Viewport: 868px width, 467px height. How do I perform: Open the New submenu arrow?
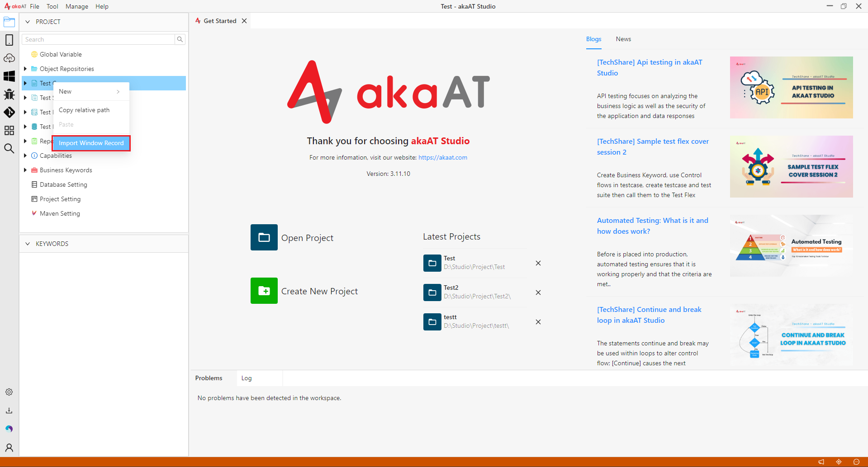[x=118, y=92]
